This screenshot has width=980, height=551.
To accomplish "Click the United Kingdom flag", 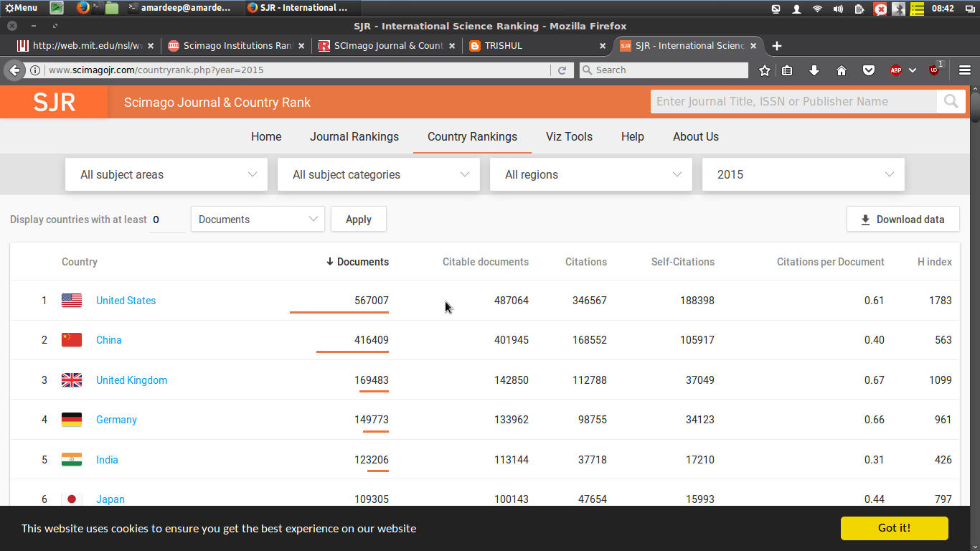I will (x=72, y=380).
